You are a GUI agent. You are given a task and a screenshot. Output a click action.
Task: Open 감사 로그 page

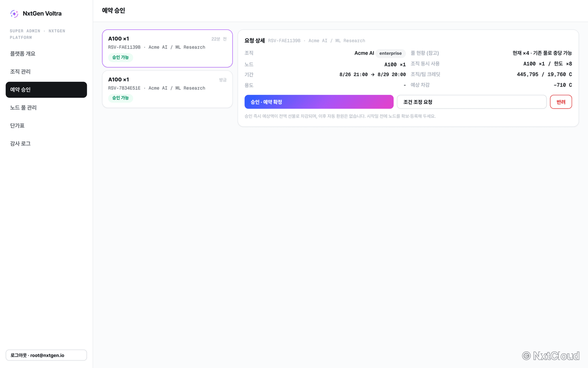pos(46,144)
